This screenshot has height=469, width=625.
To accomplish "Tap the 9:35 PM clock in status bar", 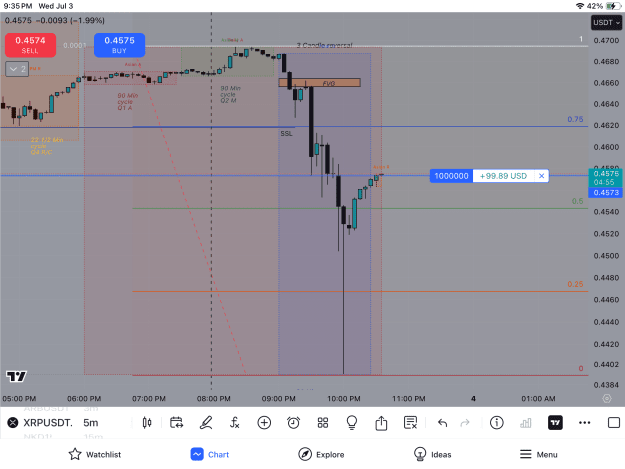I will tap(18, 6).
